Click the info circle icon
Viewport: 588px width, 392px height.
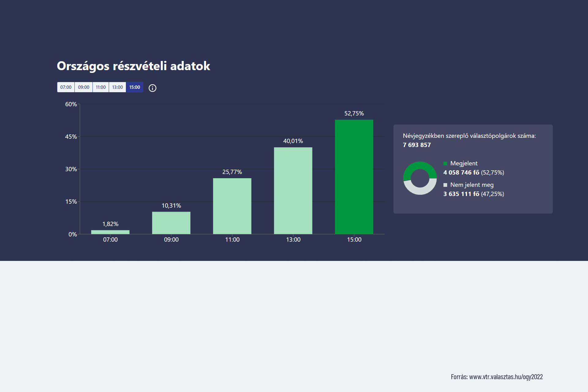[153, 88]
